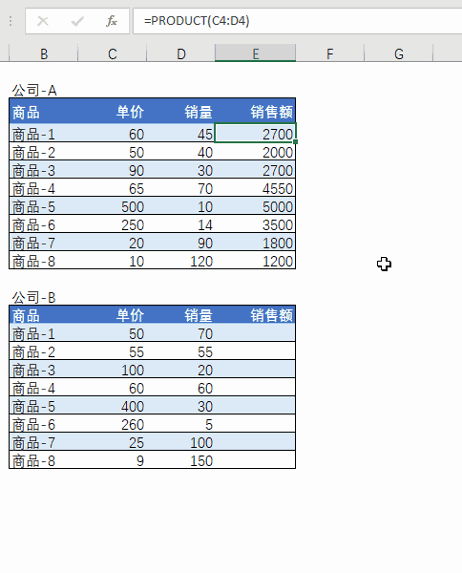Select the column C header

pyautogui.click(x=112, y=54)
